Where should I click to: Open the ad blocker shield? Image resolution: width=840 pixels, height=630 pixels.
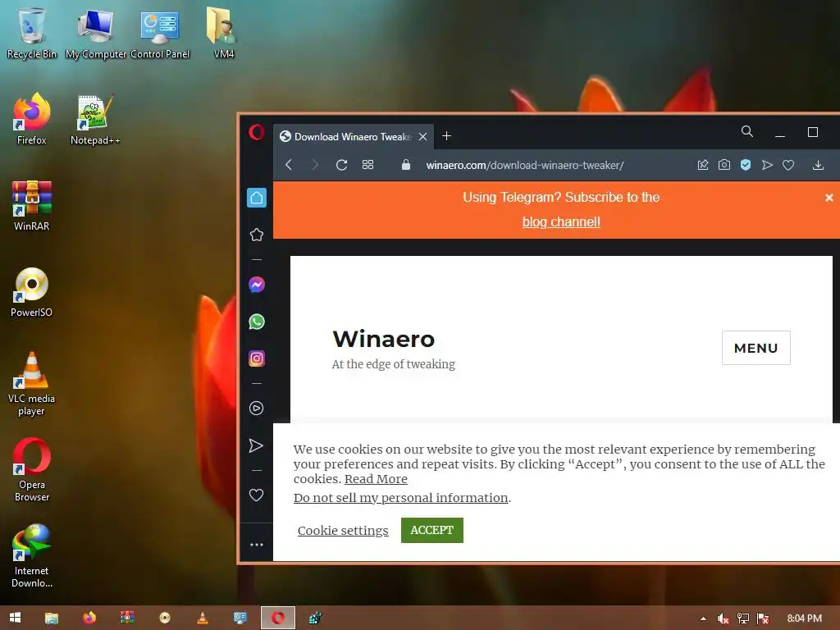point(745,165)
